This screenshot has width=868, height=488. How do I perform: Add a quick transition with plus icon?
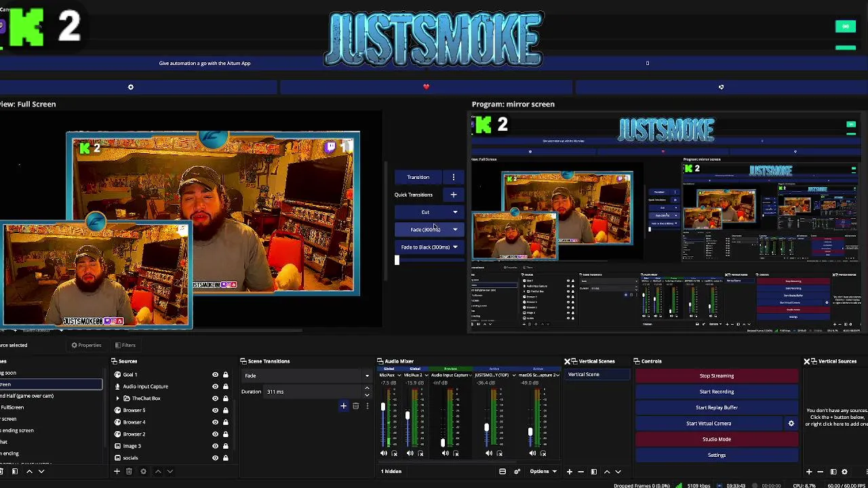[x=454, y=195]
